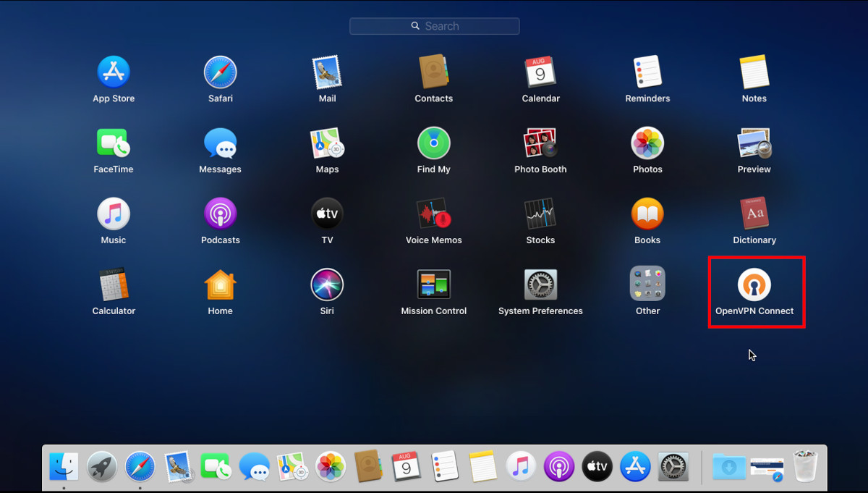Viewport: 868px width, 493px height.
Task: Launch Mission Control
Action: tap(433, 285)
